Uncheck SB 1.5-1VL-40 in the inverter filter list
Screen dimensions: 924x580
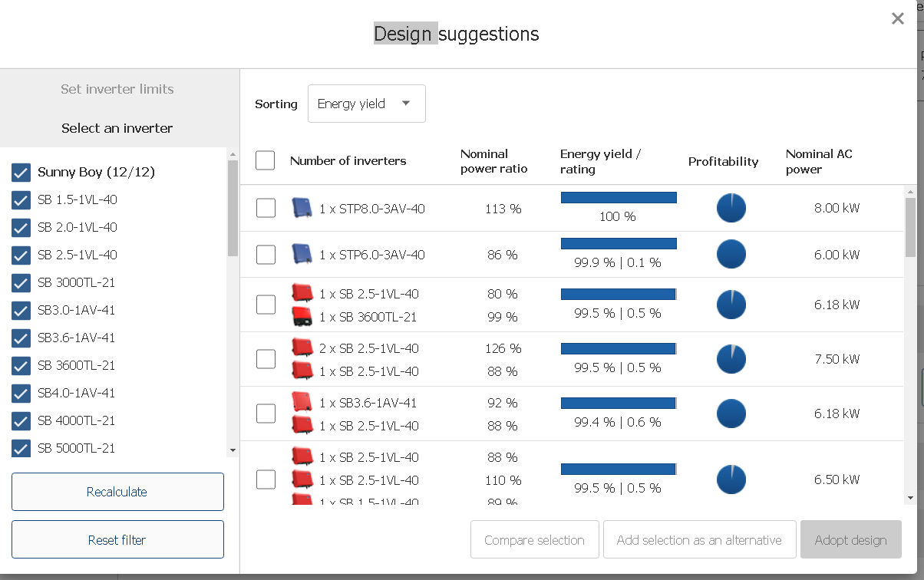tap(21, 200)
